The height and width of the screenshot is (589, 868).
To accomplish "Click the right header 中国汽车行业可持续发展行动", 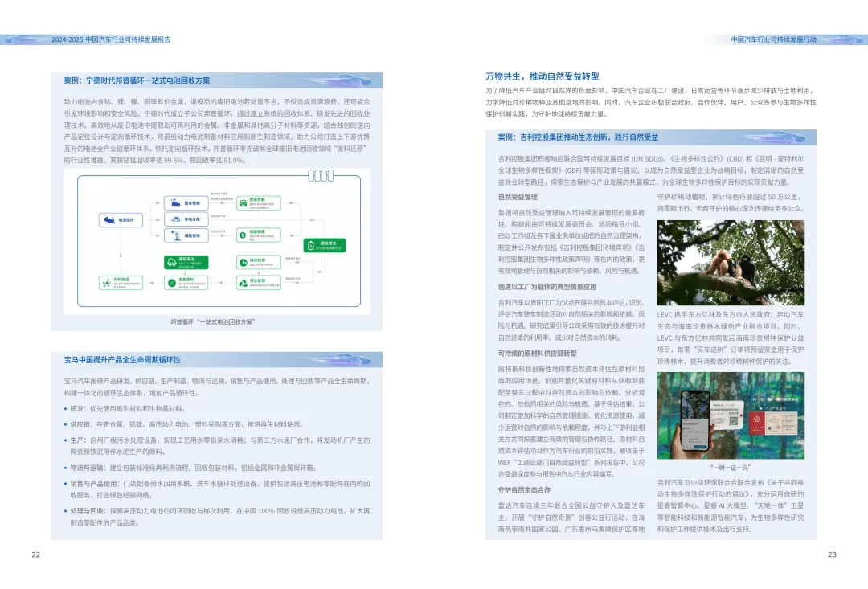I will click(x=773, y=39).
